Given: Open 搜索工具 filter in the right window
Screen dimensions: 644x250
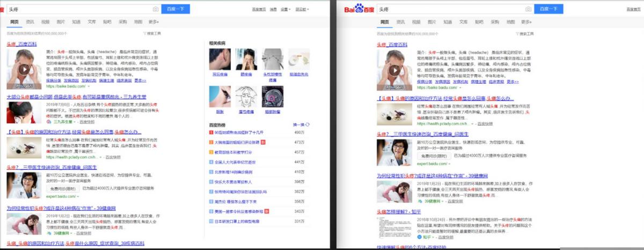Looking at the screenshot, I should pos(524,33).
